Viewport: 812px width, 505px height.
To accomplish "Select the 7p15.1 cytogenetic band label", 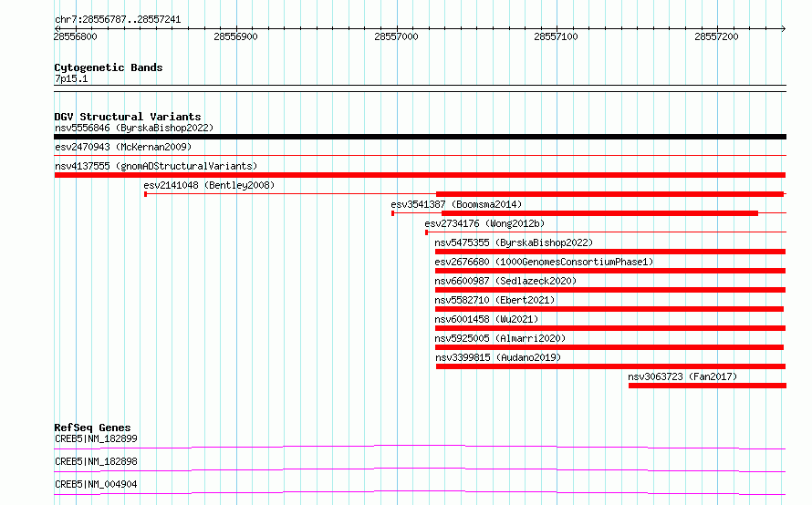I will click(x=71, y=78).
